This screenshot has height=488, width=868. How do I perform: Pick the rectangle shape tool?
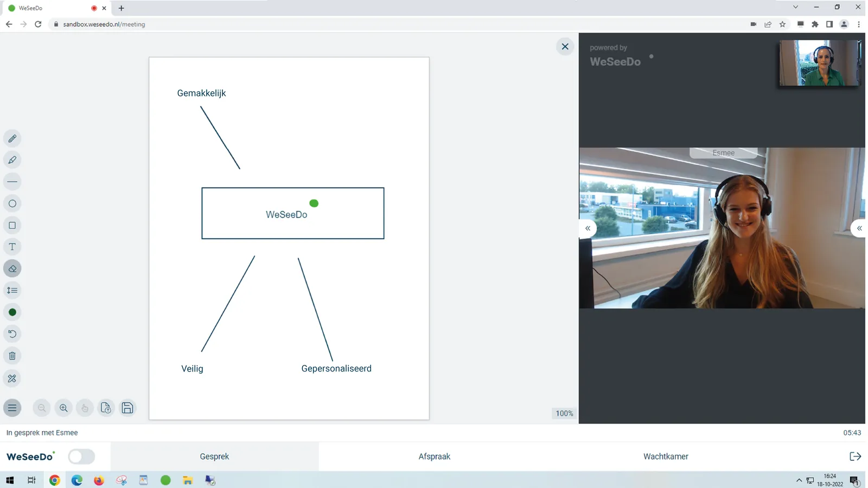coord(12,226)
